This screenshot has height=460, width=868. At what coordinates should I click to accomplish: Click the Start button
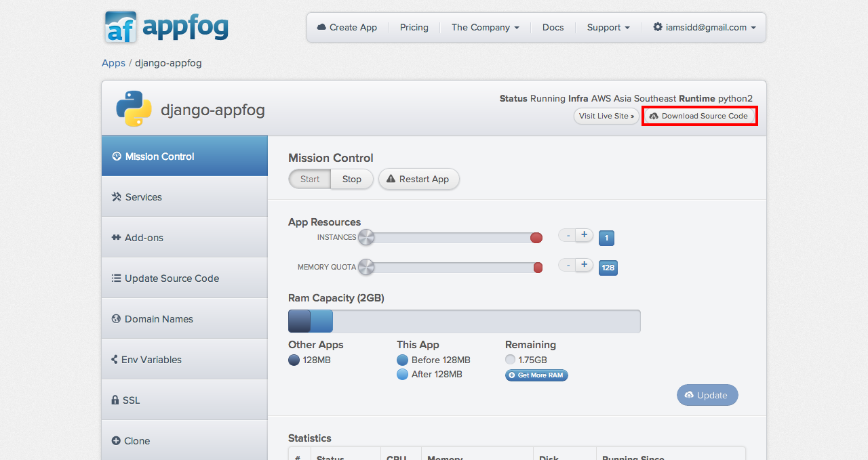click(310, 179)
